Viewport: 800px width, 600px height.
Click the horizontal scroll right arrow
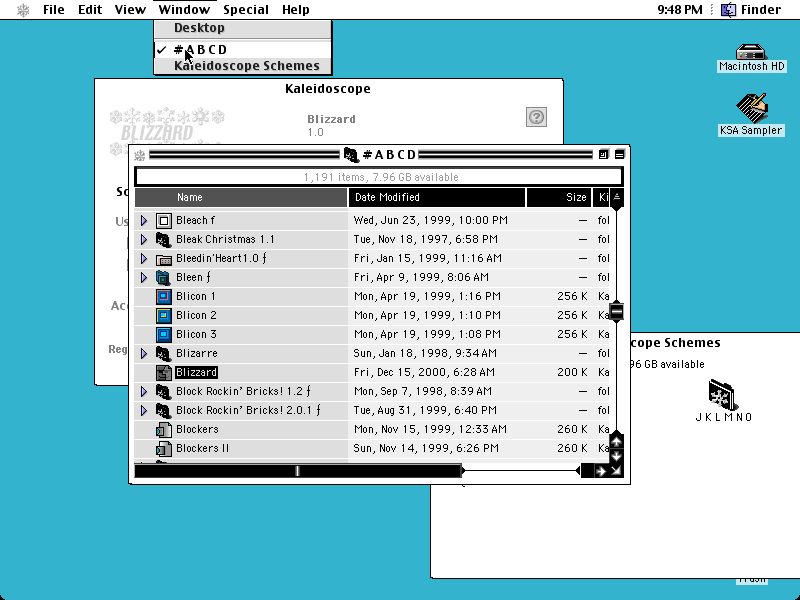point(601,471)
